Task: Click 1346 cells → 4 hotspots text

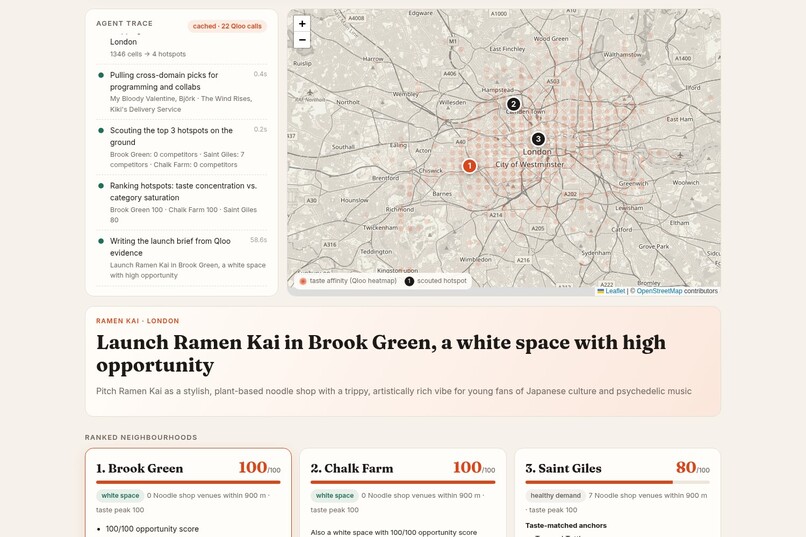Action: 148,54
